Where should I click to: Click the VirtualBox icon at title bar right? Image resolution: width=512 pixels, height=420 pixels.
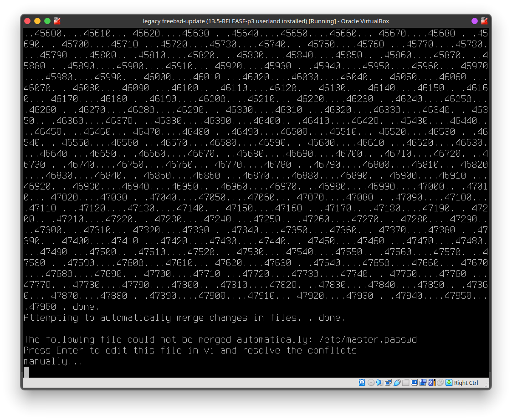tap(484, 21)
